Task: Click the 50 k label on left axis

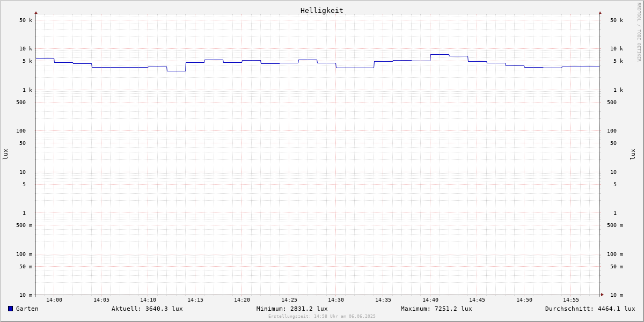Action: tap(26, 20)
